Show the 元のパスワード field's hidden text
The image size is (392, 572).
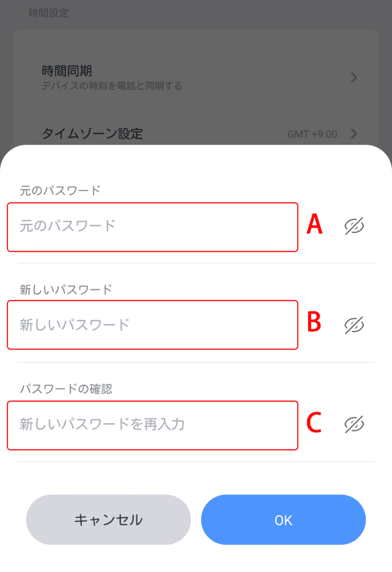[x=354, y=226]
